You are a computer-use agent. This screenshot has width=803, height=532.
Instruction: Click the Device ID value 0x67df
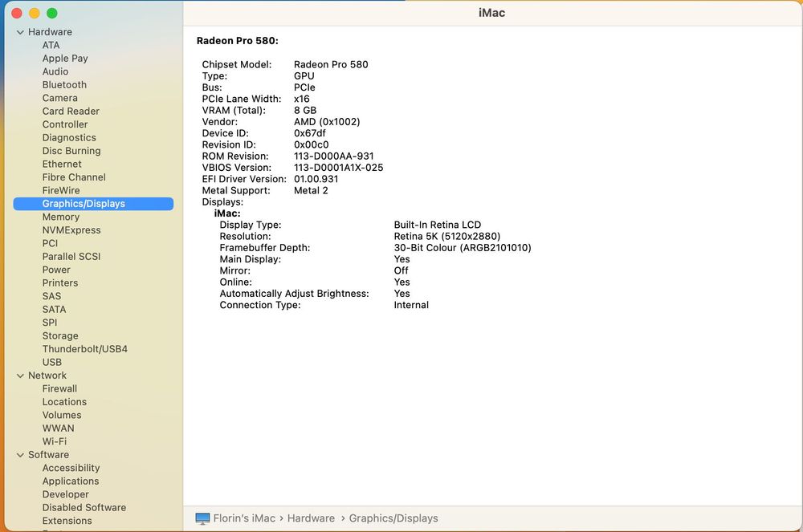(x=310, y=133)
